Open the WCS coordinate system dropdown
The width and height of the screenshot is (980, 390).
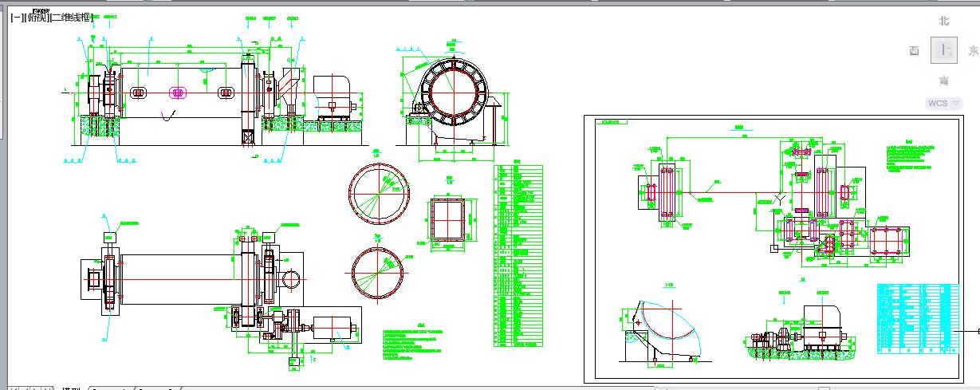[944, 104]
